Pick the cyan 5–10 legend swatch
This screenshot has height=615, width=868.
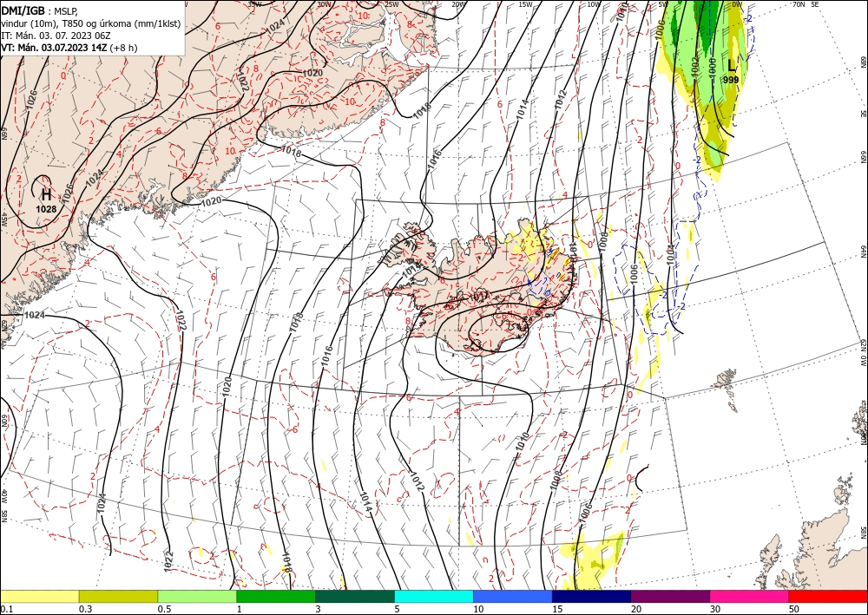point(434,596)
